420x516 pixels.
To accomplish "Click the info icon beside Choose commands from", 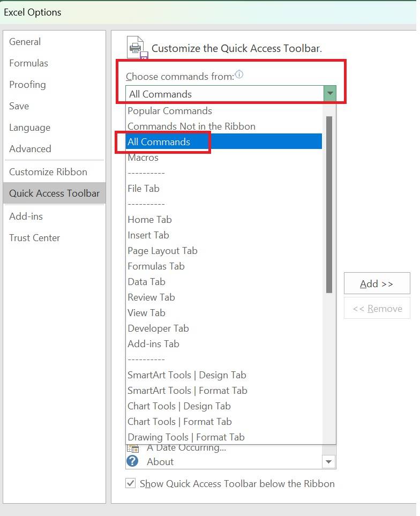I will (239, 73).
